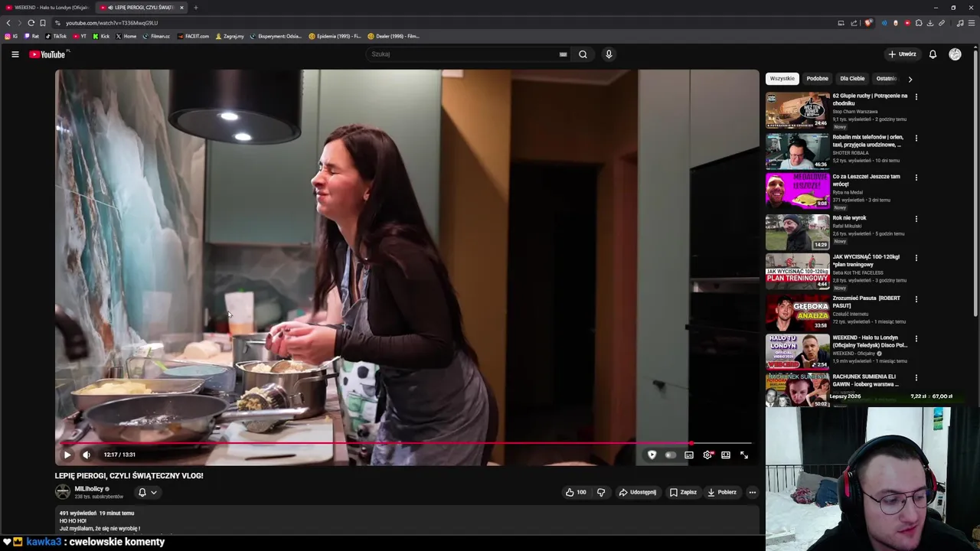980x551 pixels.
Task: Expand the subscription notification bell dropdown
Action: [148, 492]
